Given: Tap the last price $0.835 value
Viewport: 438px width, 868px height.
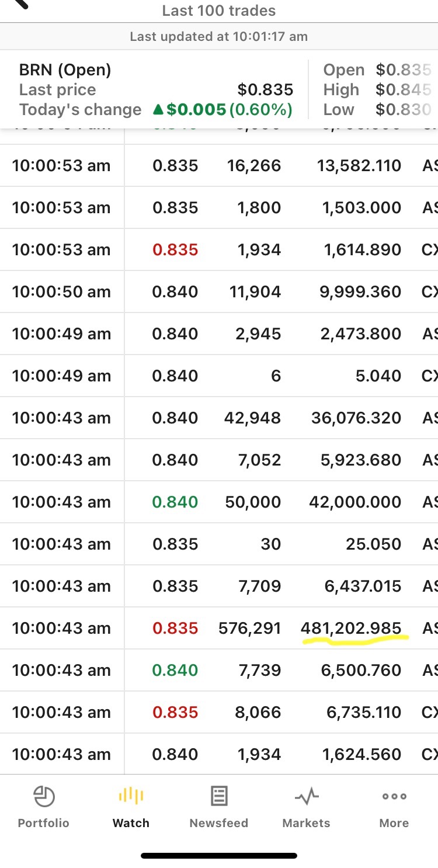Looking at the screenshot, I should 265,90.
